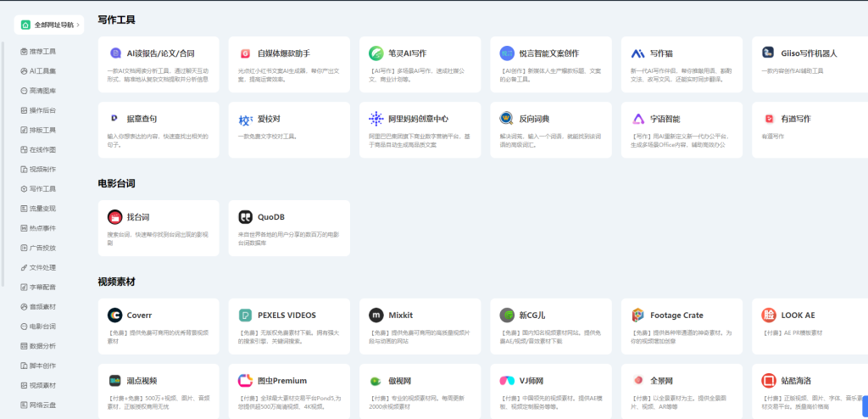
Task: Select the Mixkit round icon
Action: pyautogui.click(x=376, y=315)
